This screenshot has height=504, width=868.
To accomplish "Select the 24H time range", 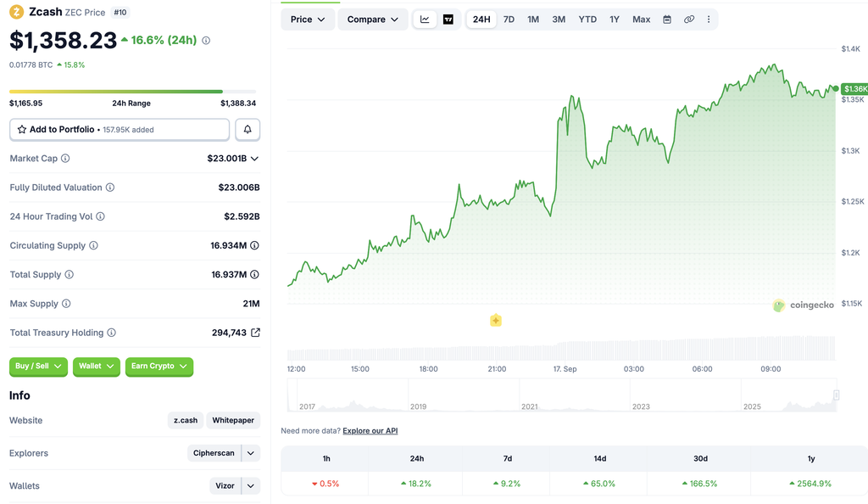I will coord(481,20).
